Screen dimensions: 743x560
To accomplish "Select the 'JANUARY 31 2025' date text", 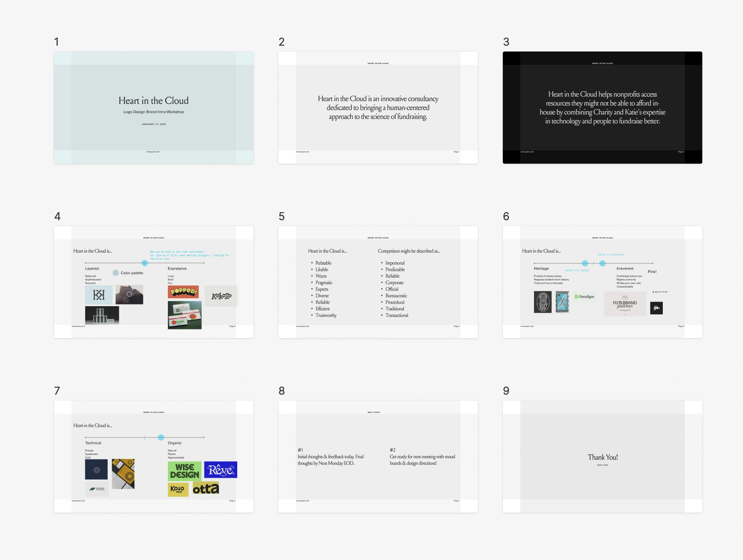I will 154,124.
